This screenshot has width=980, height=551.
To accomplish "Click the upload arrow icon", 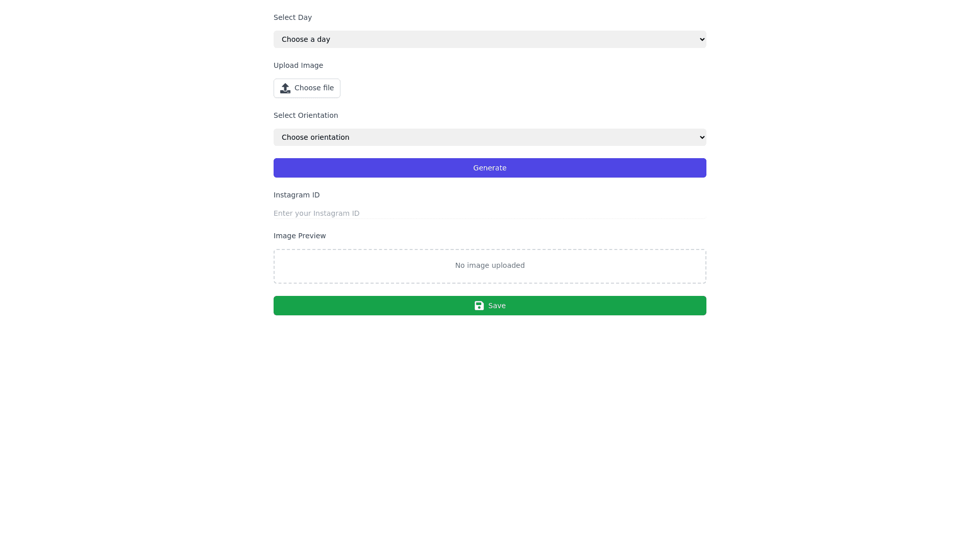I will click(285, 88).
